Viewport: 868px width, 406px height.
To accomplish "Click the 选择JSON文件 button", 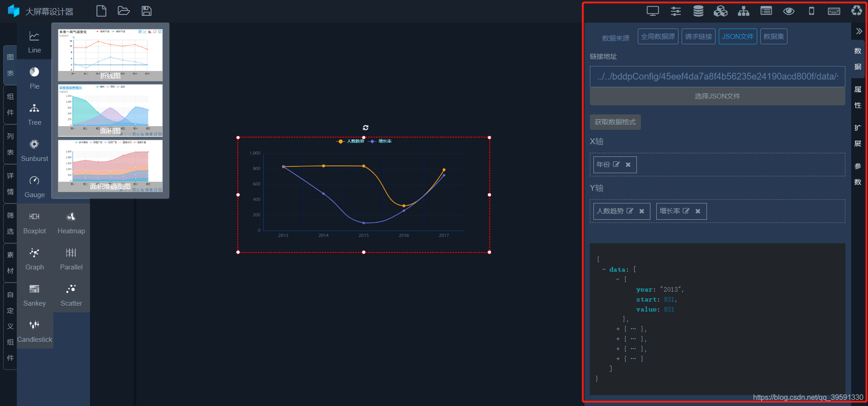I will click(717, 96).
